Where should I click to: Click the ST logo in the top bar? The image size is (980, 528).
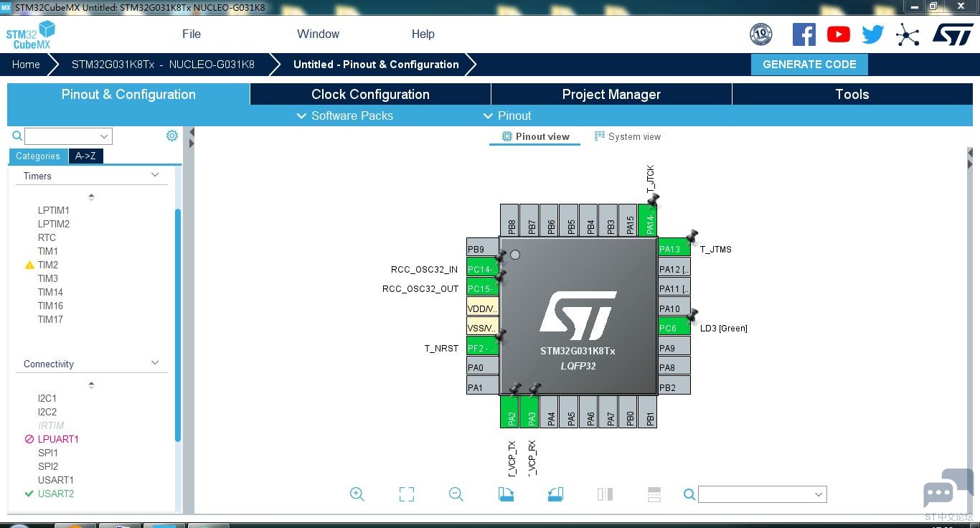[953, 34]
